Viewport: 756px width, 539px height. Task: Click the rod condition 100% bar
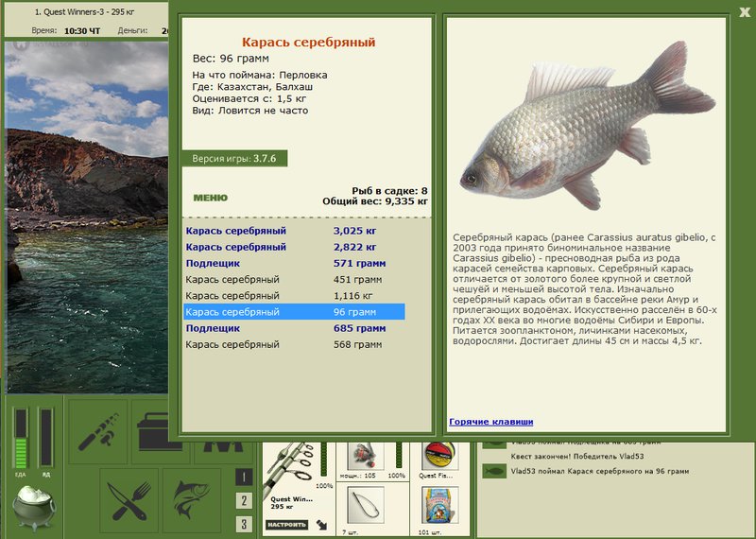[x=324, y=461]
